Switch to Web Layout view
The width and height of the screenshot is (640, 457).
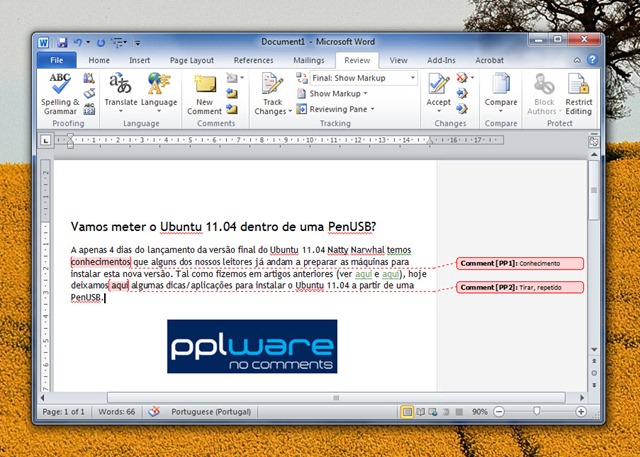pos(433,412)
